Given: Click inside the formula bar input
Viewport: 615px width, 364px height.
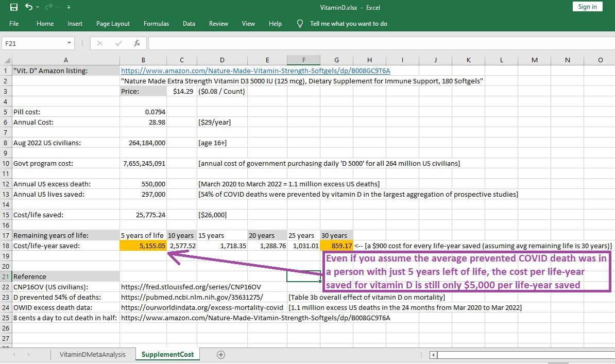Looking at the screenshot, I should click(x=381, y=43).
